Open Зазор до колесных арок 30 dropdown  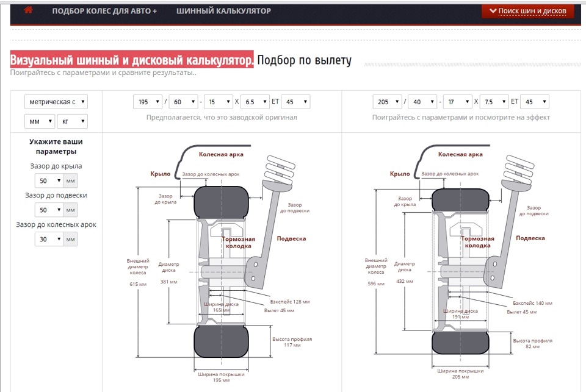(49, 239)
